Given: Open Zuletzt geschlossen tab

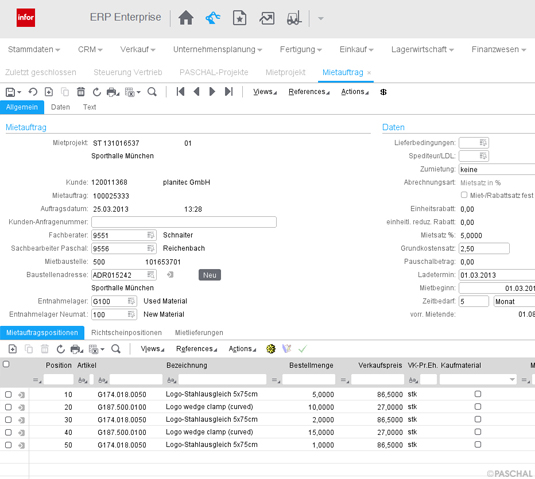Looking at the screenshot, I should point(41,72).
